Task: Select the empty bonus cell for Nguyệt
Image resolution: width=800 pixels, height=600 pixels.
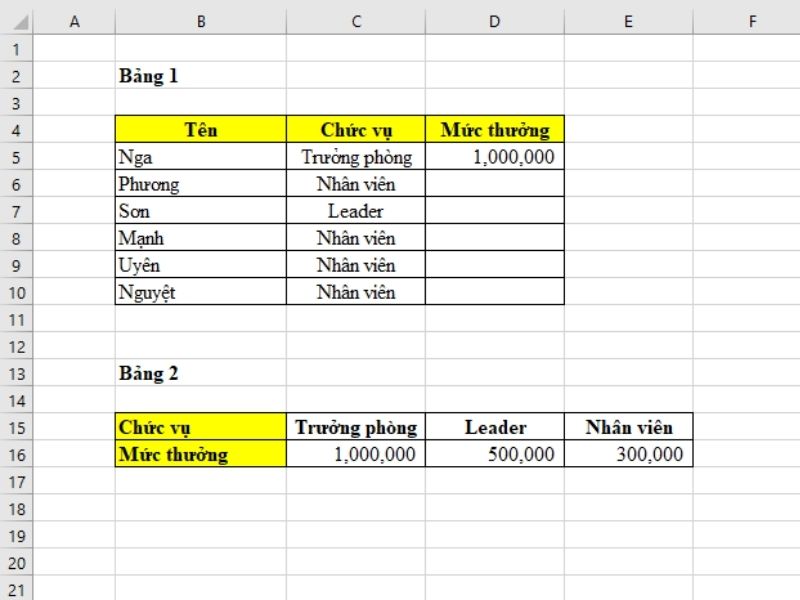Action: point(494,292)
